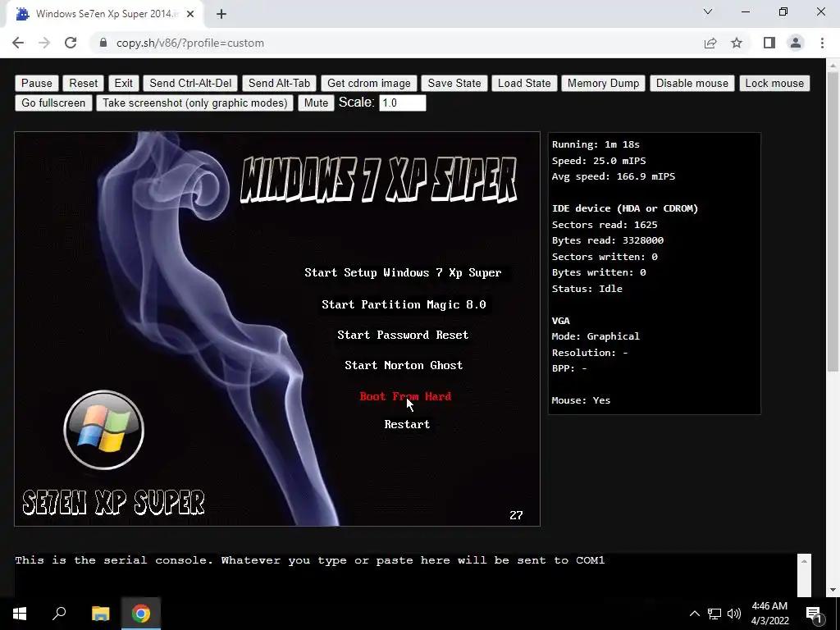Click the browser back arrow
Image resolution: width=840 pixels, height=630 pixels.
click(x=18, y=43)
